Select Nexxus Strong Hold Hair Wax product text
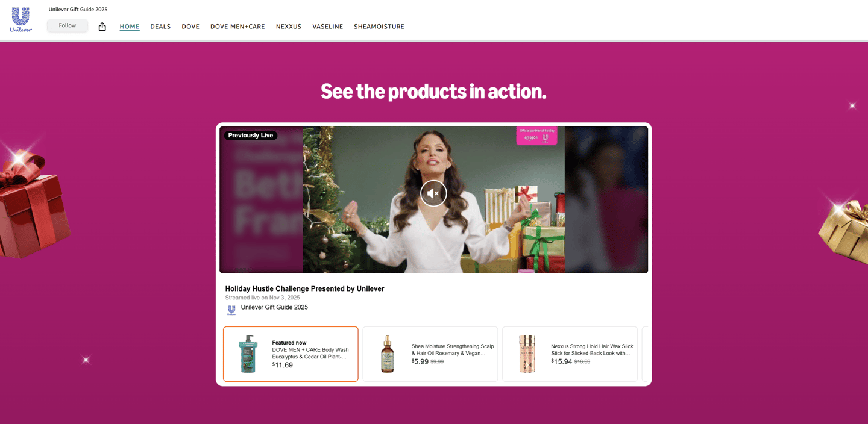This screenshot has height=424, width=868. coord(592,350)
